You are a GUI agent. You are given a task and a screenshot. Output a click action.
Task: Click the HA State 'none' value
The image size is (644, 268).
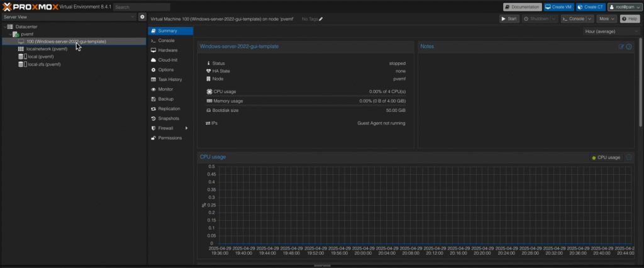[x=401, y=71]
